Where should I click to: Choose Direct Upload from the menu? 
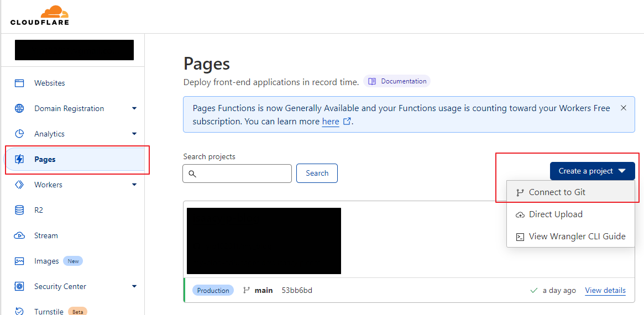(x=556, y=214)
